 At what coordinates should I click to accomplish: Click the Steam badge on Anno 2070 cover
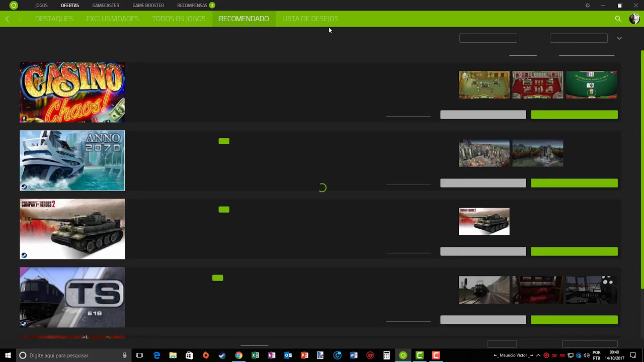[x=24, y=187]
